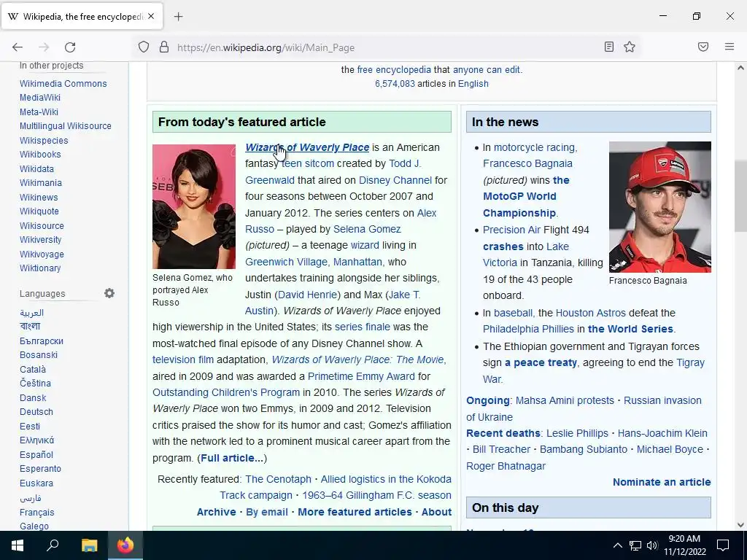Open the Firefox hamburger menu
This screenshot has height=560, width=747.
point(729,47)
